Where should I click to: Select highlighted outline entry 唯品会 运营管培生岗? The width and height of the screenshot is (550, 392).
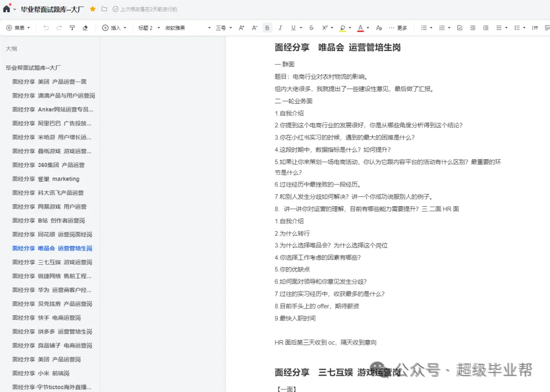click(x=52, y=248)
